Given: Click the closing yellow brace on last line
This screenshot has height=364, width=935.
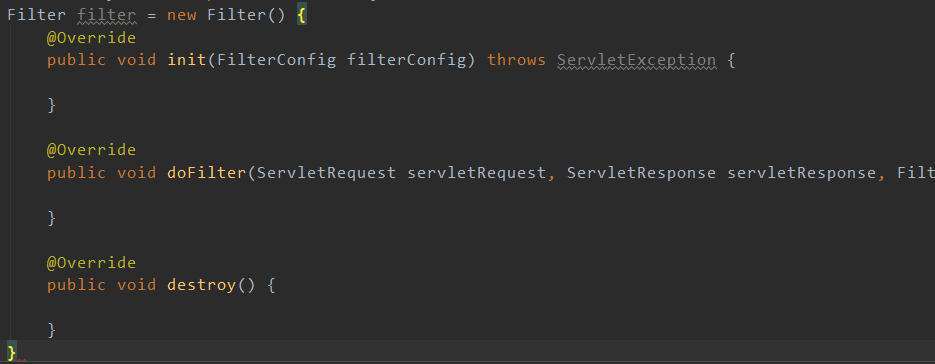Looking at the screenshot, I should click(12, 350).
